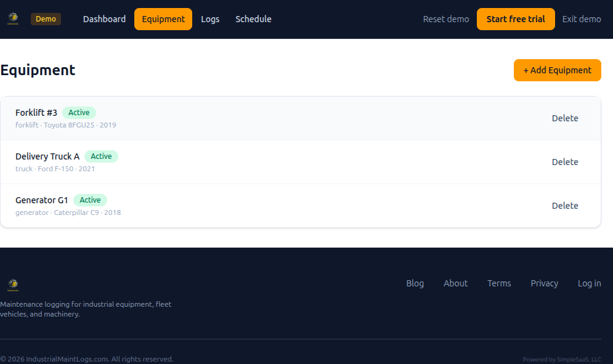Open the Dashboard page
The image size is (613, 364).
(x=104, y=19)
